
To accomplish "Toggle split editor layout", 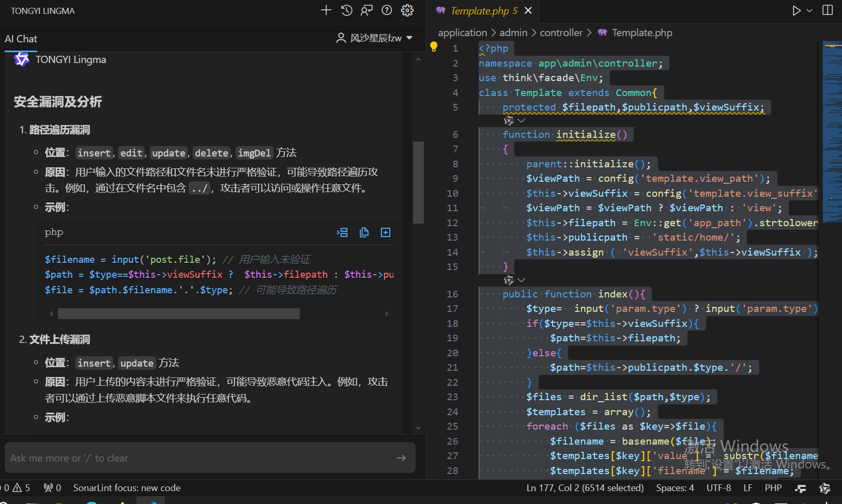I will click(x=828, y=10).
